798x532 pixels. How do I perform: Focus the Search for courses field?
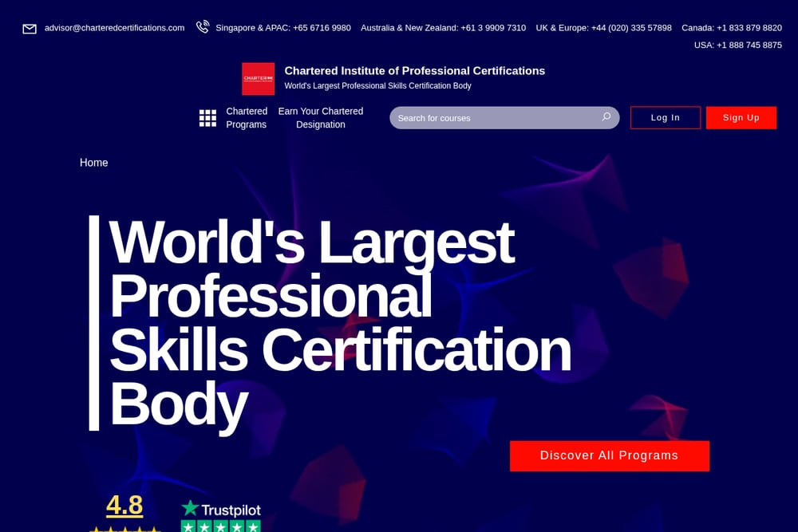tap(504, 118)
